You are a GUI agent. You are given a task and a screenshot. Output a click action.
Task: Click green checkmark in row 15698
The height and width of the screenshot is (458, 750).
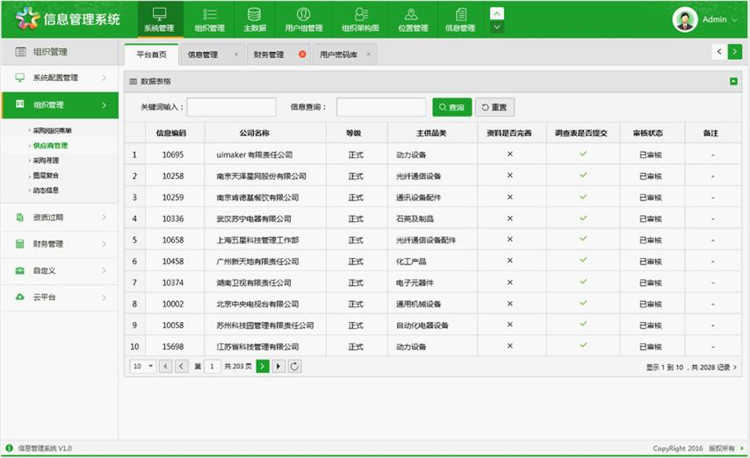pos(583,345)
